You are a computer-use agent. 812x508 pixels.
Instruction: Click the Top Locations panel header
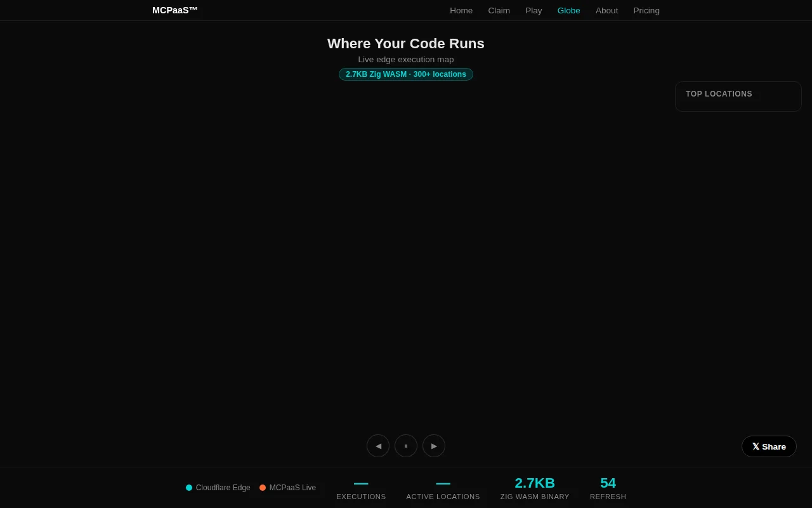[719, 94]
